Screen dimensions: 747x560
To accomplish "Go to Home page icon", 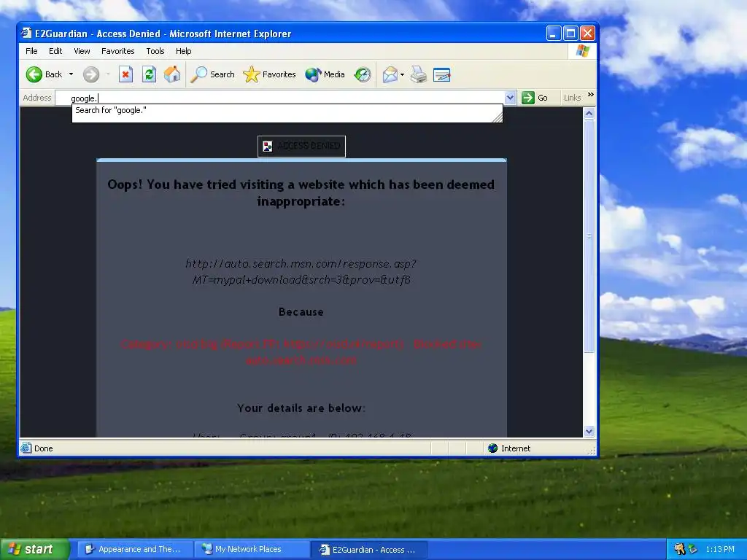I will point(172,74).
